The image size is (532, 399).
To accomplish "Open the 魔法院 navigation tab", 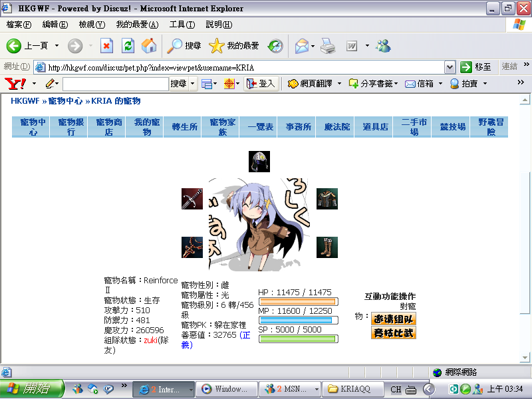I will 337,127.
